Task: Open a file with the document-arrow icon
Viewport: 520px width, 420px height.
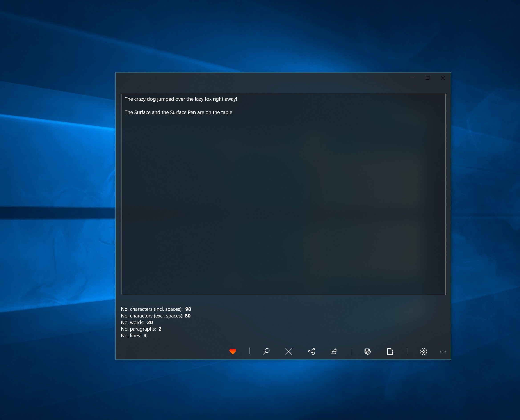Action: coord(390,351)
